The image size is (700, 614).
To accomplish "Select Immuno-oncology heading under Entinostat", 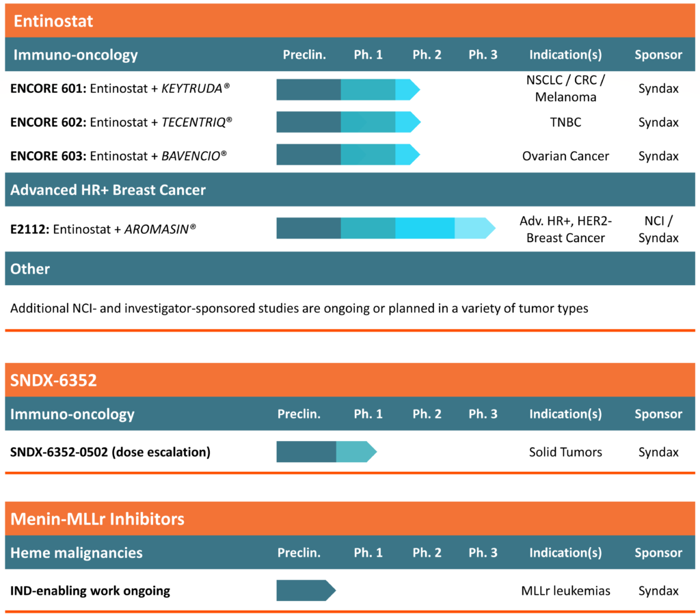I will coord(75,55).
